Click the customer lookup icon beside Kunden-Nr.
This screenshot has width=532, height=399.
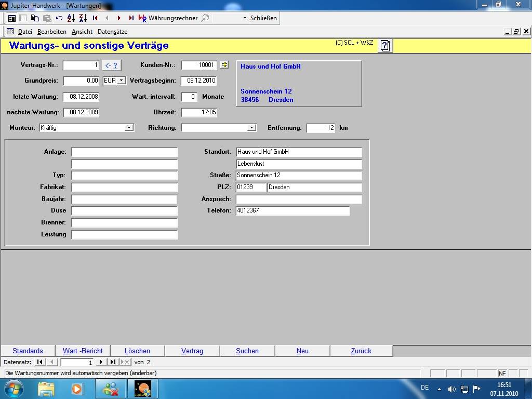pos(224,65)
